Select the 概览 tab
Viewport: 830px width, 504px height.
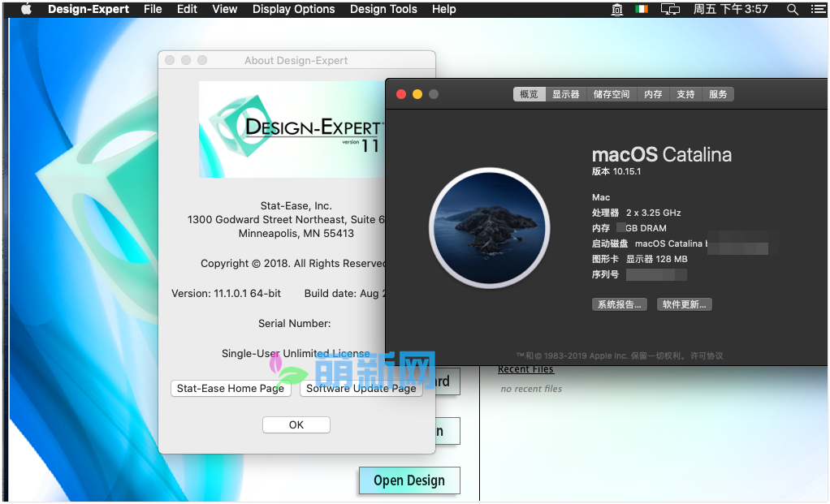529,93
